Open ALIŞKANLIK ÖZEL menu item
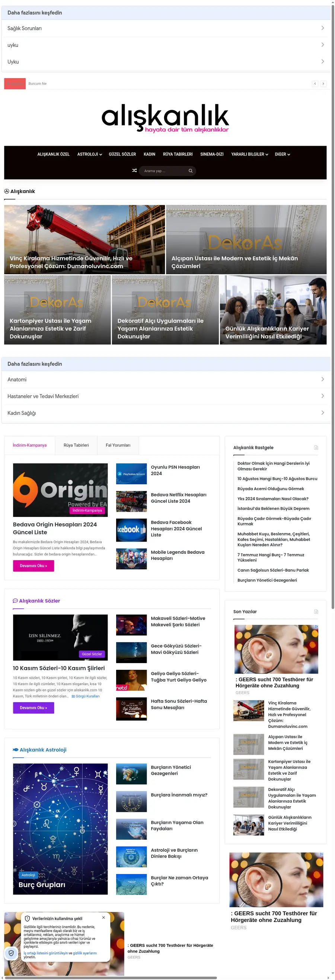Image resolution: width=335 pixels, height=980 pixels. click(x=53, y=154)
